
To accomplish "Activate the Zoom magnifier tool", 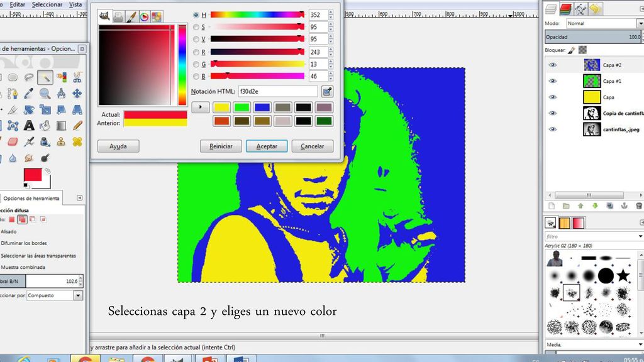I will coord(45,94).
